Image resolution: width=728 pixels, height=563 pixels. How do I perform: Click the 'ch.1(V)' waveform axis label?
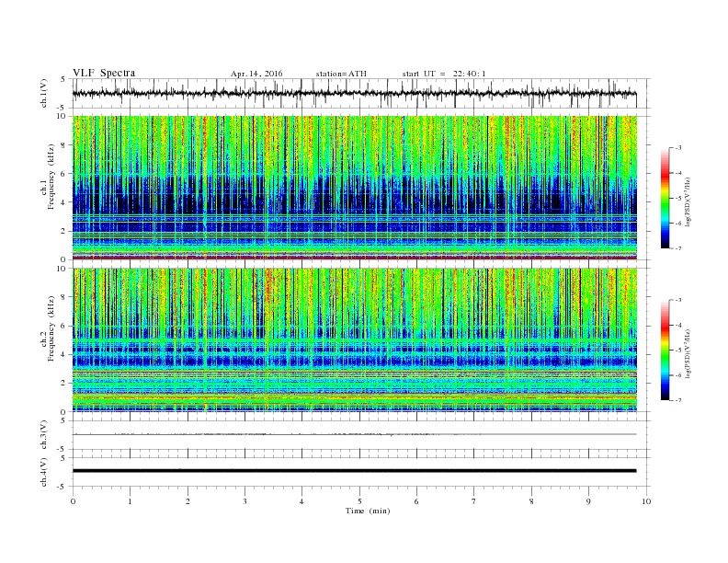[x=44, y=93]
